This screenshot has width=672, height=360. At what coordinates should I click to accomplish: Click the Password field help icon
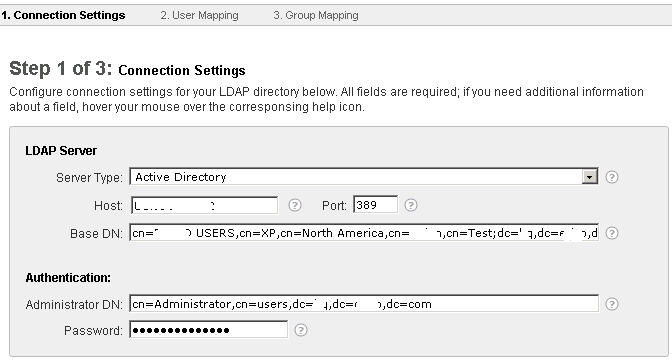[301, 330]
